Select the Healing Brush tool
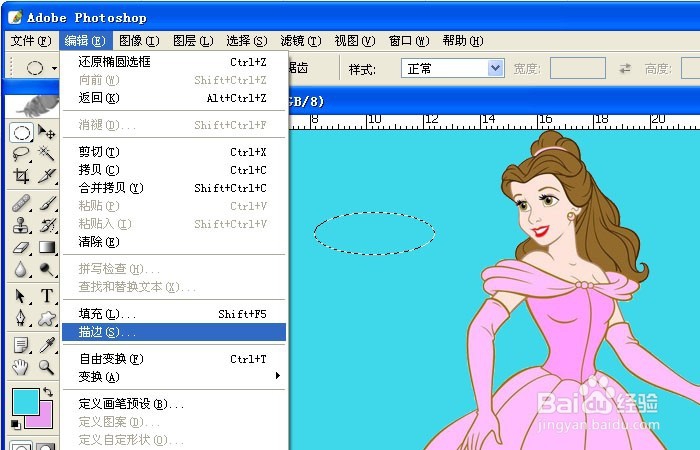 [x=21, y=203]
